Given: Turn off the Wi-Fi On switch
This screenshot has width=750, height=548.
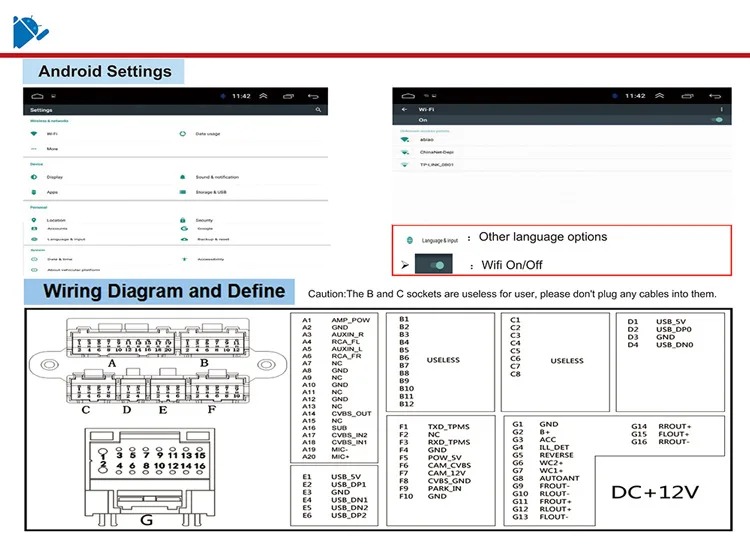Looking at the screenshot, I should (x=717, y=120).
